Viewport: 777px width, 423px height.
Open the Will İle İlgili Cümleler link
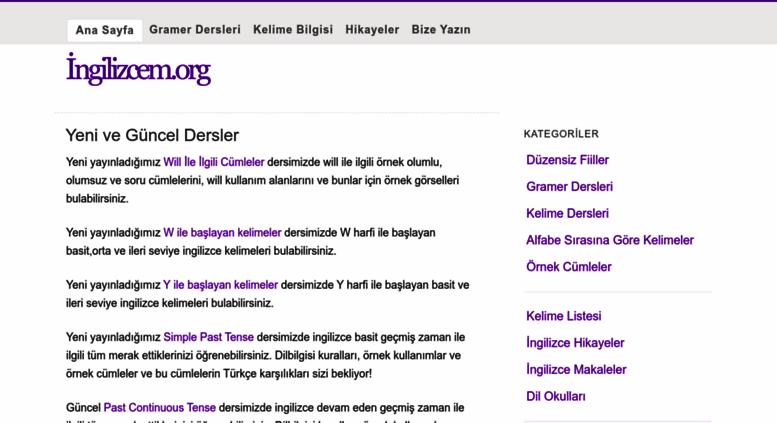point(214,162)
